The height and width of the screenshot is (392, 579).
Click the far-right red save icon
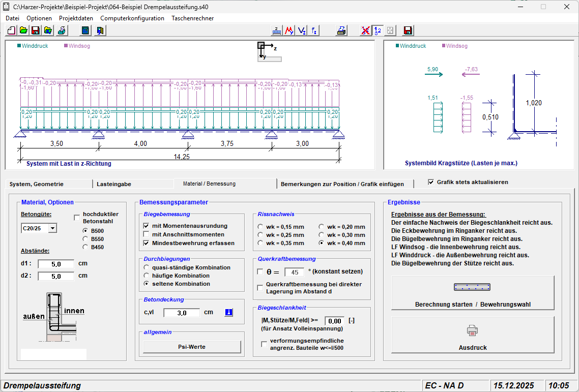(408, 31)
